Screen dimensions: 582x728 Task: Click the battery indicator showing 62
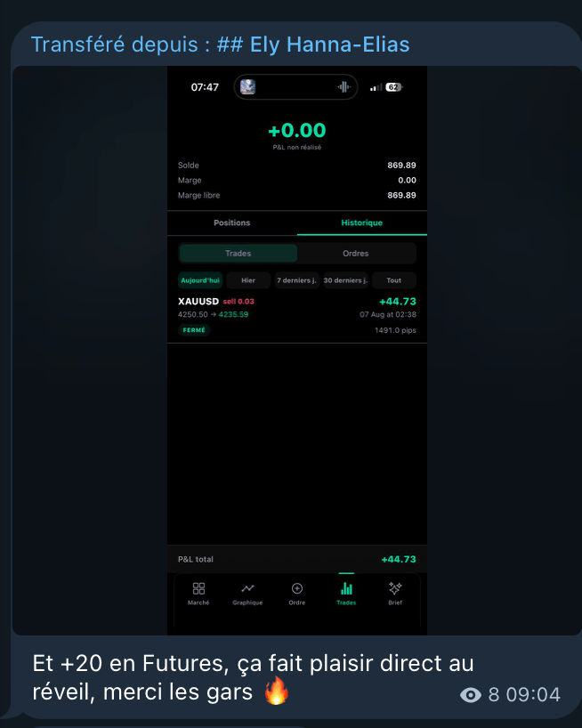pyautogui.click(x=394, y=87)
